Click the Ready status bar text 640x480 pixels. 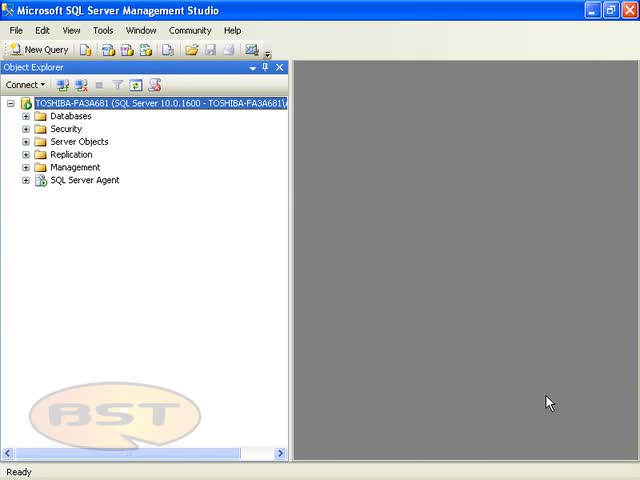(19, 472)
